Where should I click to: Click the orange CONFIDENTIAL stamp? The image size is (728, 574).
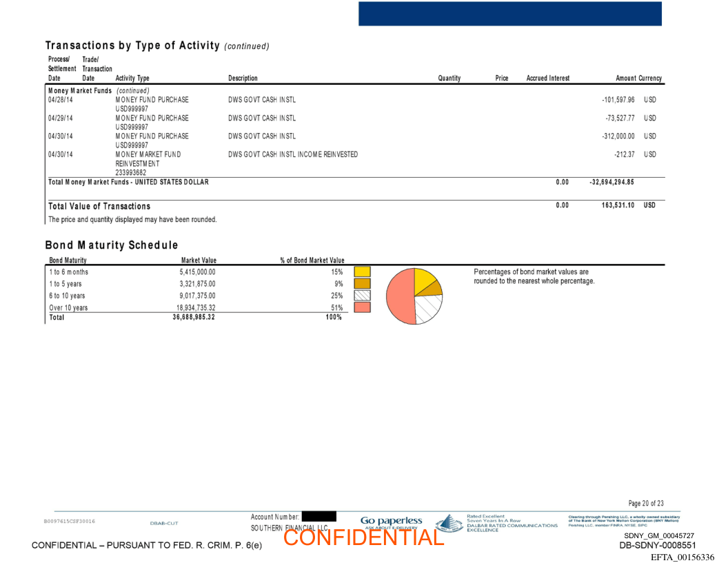tap(363, 537)
